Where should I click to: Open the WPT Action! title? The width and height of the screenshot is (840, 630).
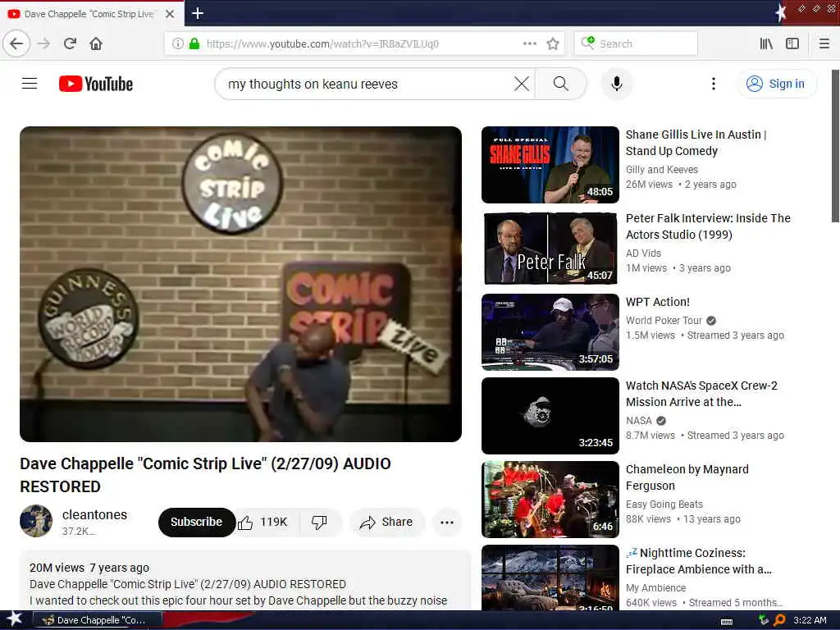click(x=657, y=302)
